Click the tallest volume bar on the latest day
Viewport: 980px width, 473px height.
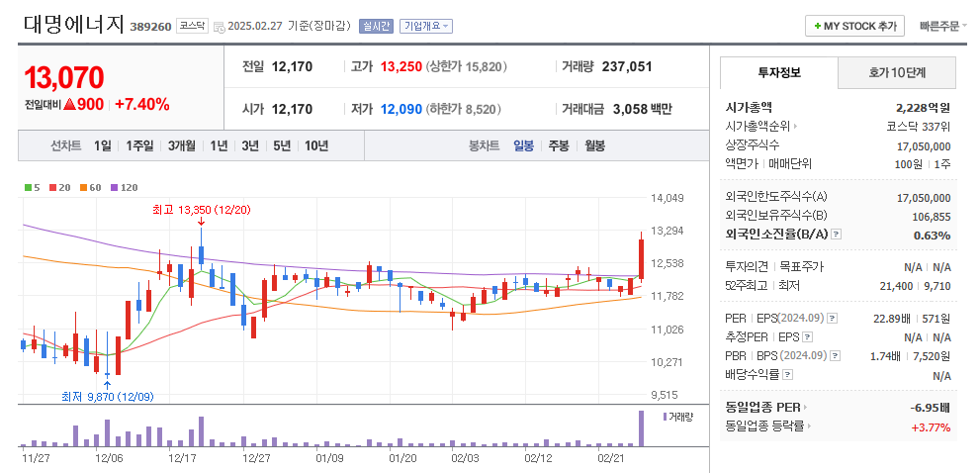[x=641, y=428]
